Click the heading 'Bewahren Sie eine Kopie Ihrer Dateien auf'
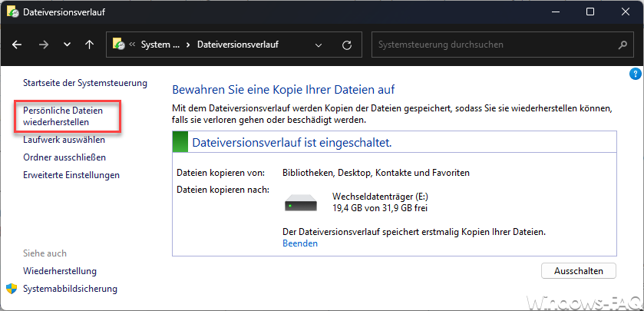 click(x=283, y=90)
